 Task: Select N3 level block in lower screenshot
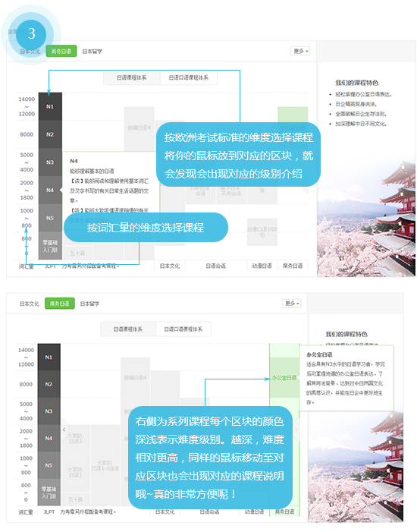click(49, 411)
